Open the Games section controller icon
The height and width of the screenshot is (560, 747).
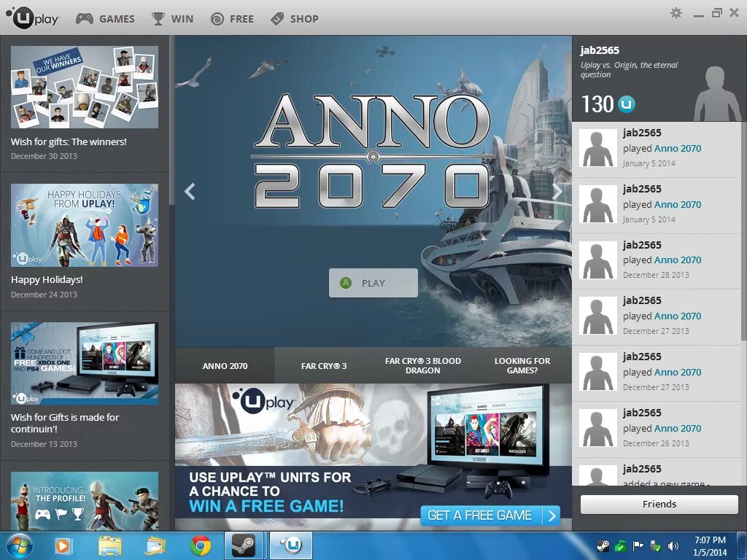click(85, 19)
